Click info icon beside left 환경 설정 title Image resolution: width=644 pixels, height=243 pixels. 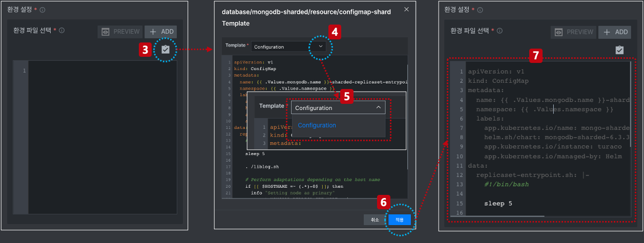(43, 10)
